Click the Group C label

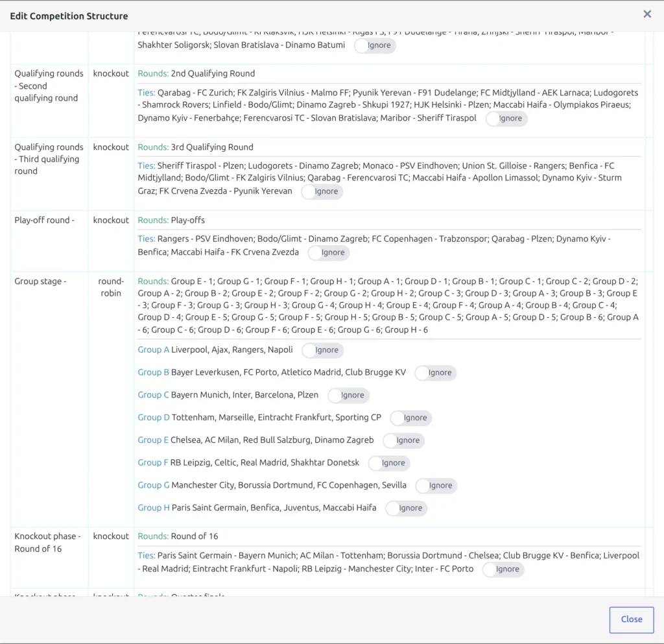tap(153, 394)
